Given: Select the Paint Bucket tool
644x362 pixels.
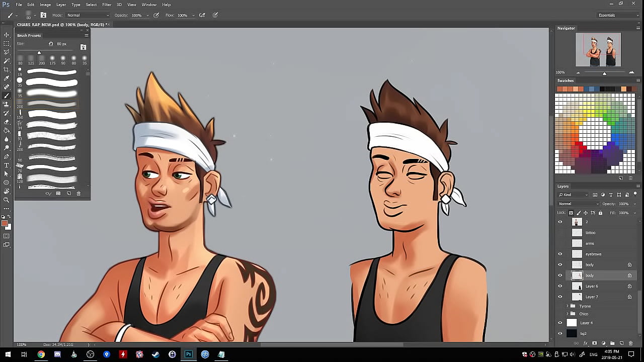Looking at the screenshot, I should 7,130.
